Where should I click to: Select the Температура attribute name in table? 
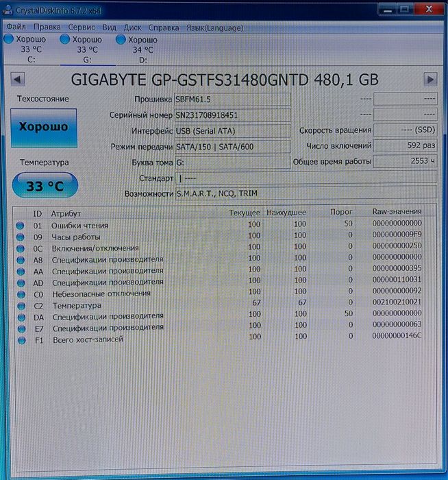(x=77, y=306)
